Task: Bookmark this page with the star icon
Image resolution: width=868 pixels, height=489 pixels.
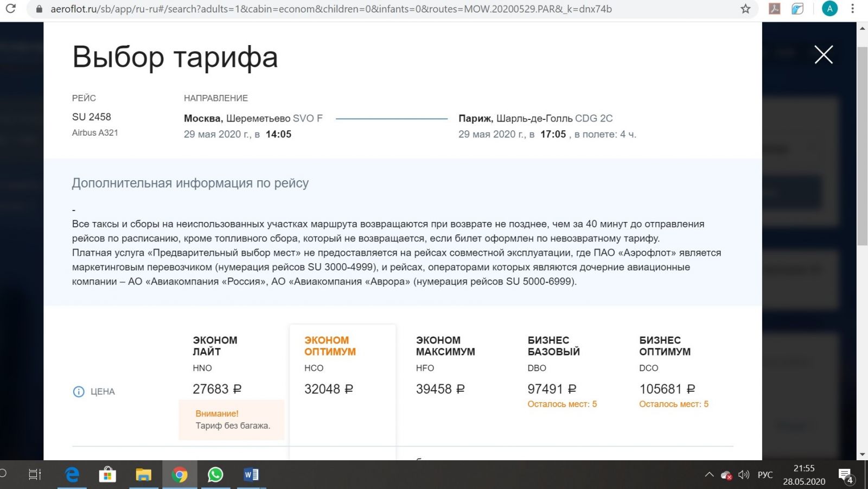Action: [x=745, y=9]
